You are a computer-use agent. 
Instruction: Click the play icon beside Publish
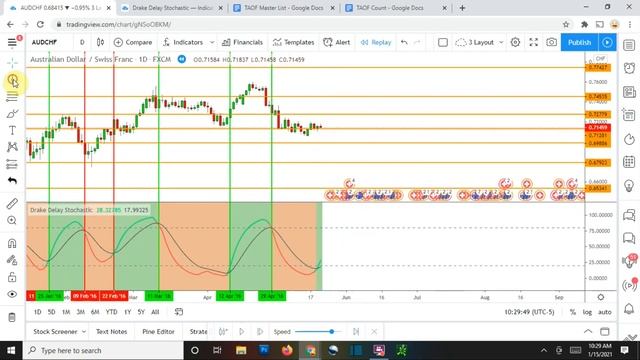coord(607,42)
